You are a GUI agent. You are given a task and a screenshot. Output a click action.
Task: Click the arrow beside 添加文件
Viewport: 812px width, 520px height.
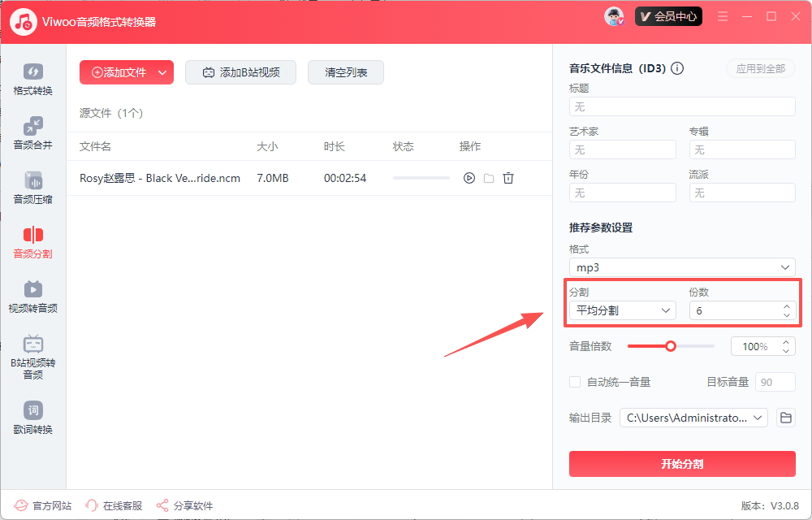[162, 72]
